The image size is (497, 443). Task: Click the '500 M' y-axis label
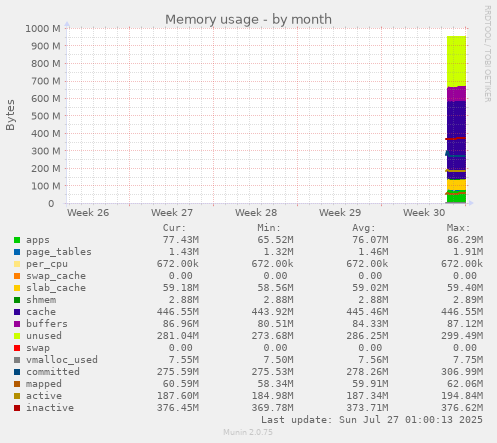[46, 116]
